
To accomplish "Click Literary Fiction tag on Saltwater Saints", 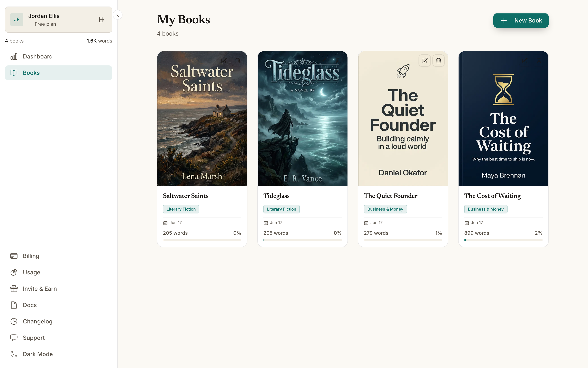I will [181, 209].
